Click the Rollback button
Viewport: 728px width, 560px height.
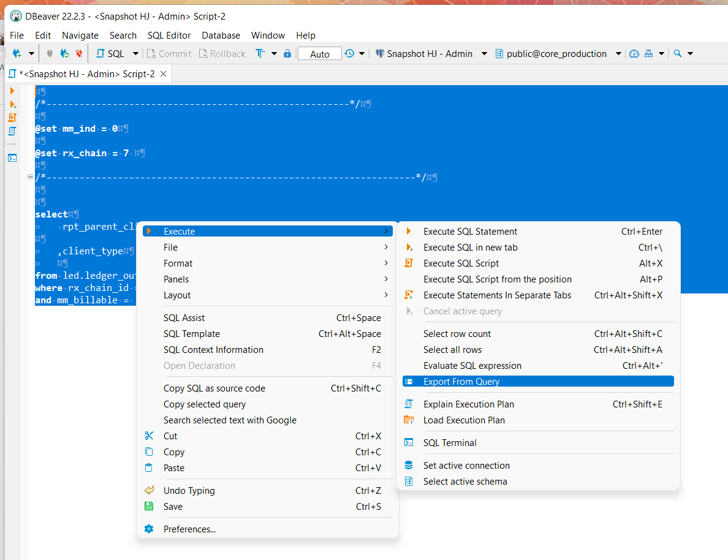(x=222, y=53)
